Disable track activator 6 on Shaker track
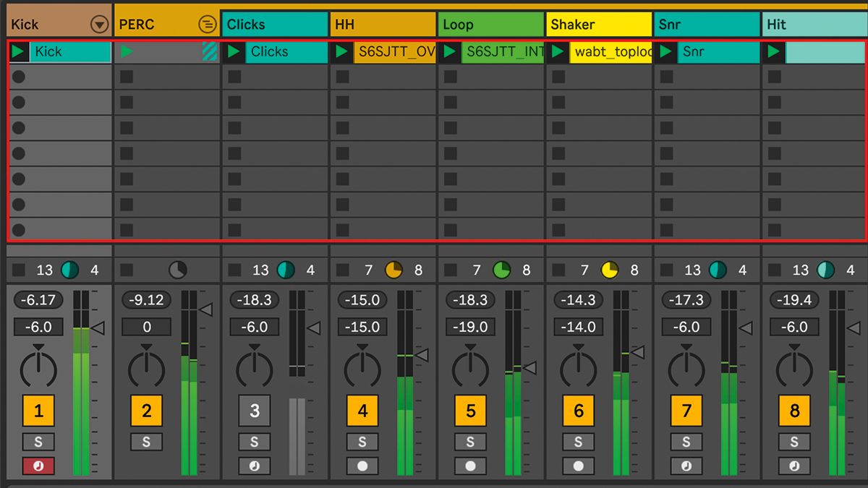 click(x=577, y=411)
